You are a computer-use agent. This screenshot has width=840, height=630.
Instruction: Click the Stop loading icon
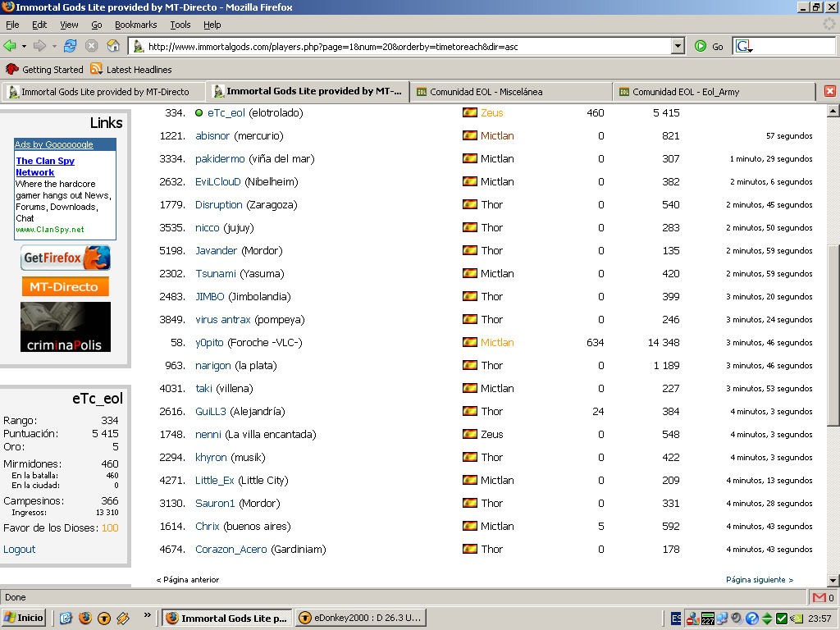tap(92, 46)
